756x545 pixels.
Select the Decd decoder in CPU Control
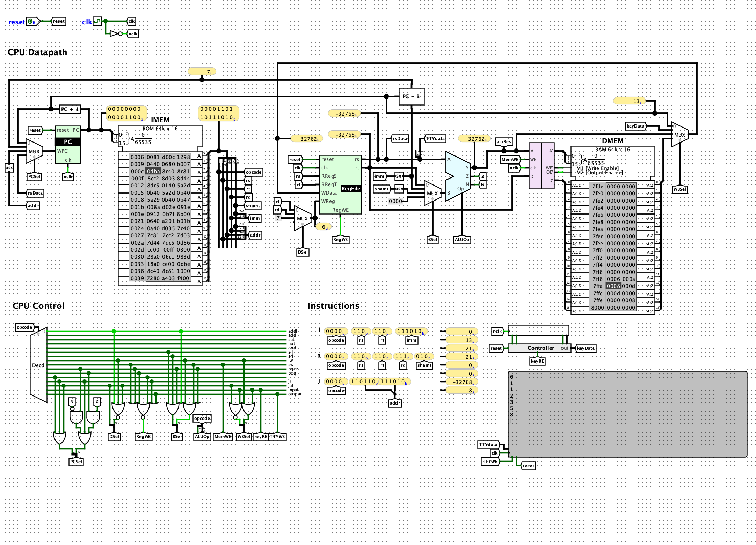(38, 365)
